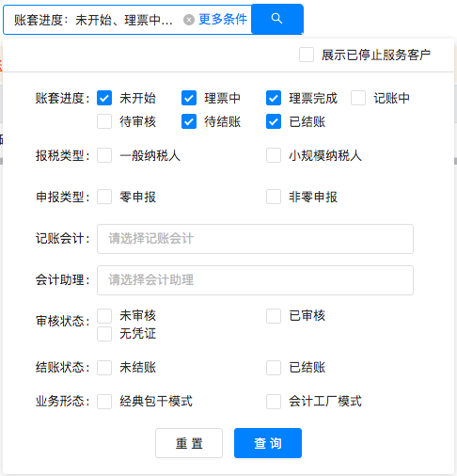Clear the search filter with the x icon
This screenshot has height=476, width=457.
[x=189, y=20]
